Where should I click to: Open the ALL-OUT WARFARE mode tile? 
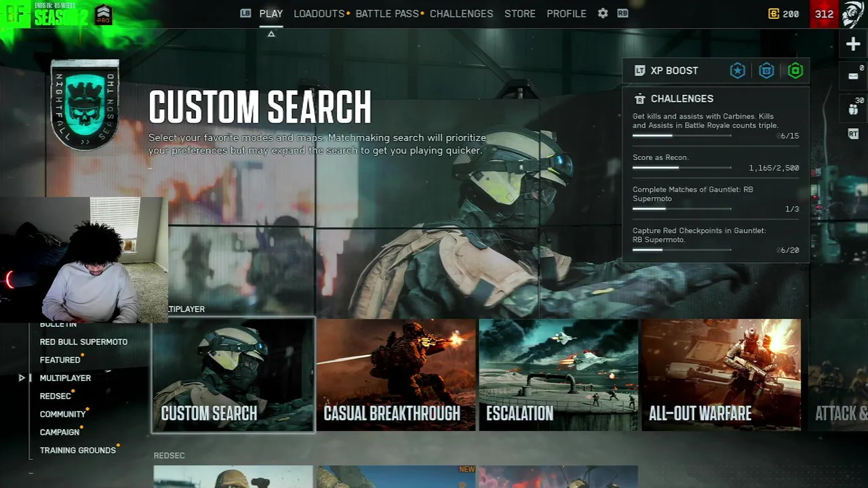(722, 375)
